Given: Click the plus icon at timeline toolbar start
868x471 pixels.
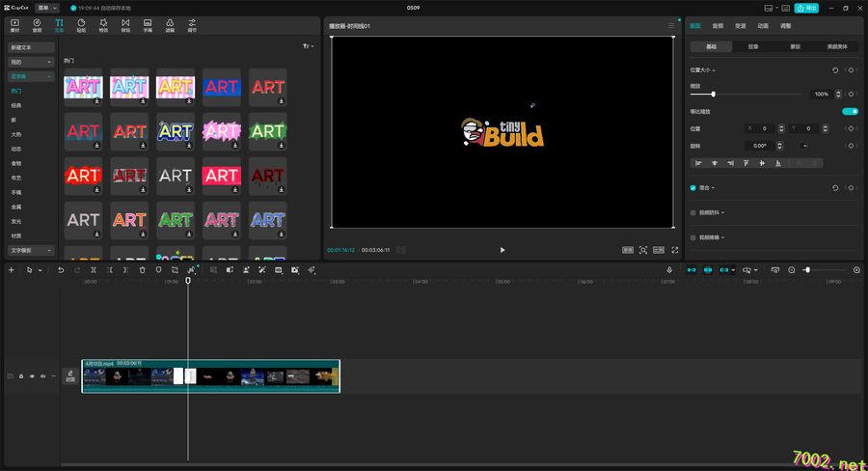Looking at the screenshot, I should coord(11,270).
